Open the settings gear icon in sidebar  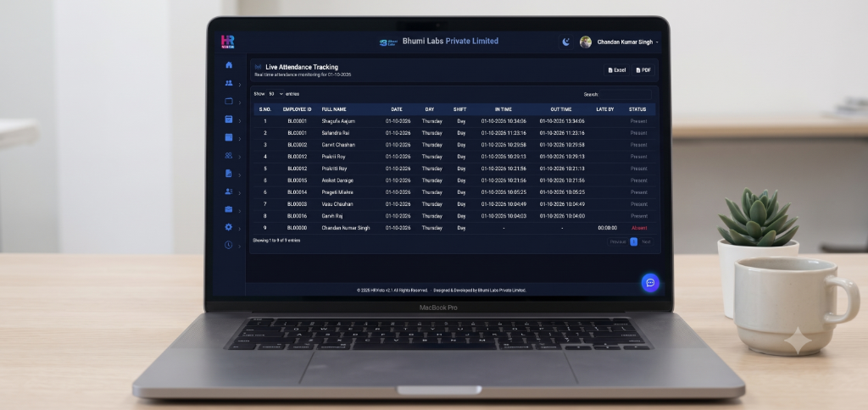[229, 227]
